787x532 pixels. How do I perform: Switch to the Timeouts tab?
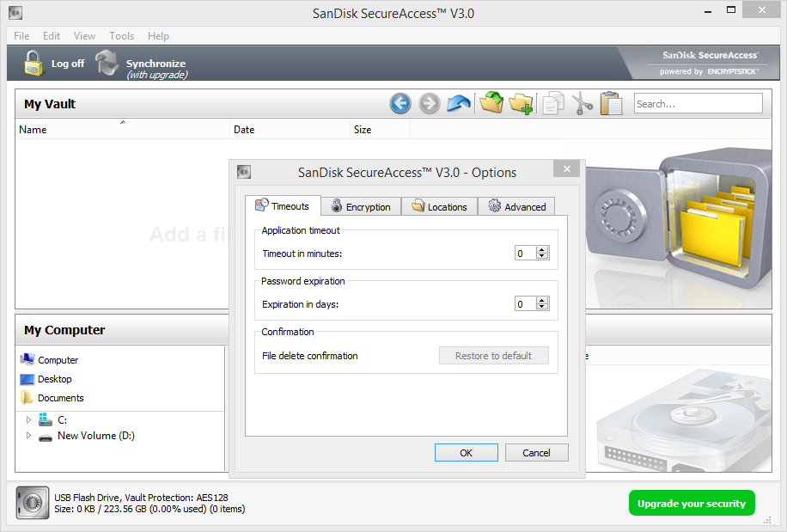(x=283, y=205)
